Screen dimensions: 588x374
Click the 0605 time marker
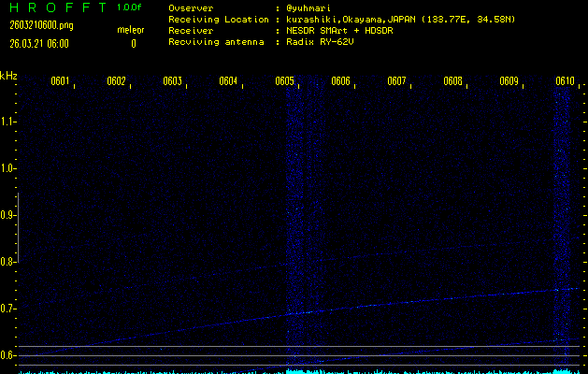[284, 81]
